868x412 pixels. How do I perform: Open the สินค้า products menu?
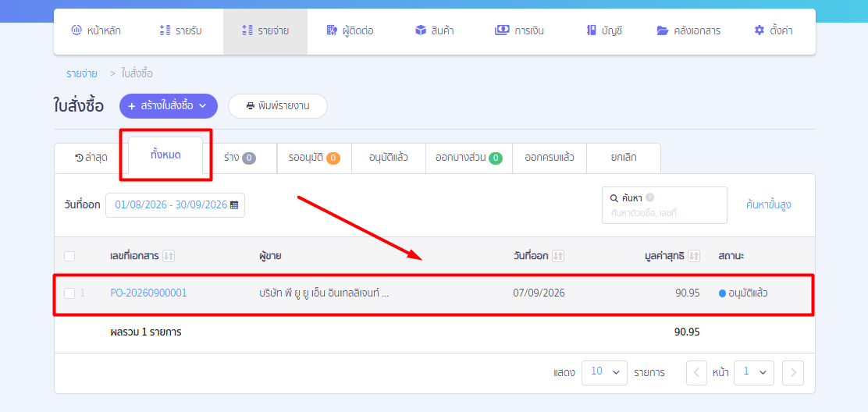pos(435,31)
